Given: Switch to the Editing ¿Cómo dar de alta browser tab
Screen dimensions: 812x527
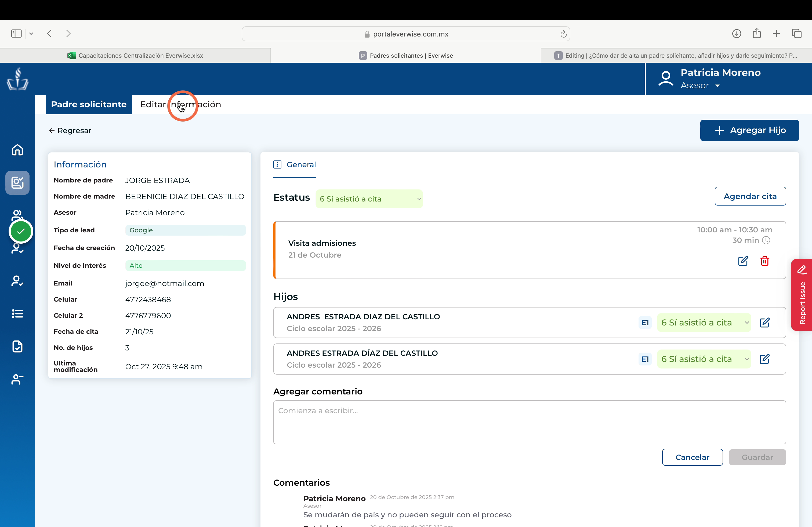Looking at the screenshot, I should pos(676,56).
